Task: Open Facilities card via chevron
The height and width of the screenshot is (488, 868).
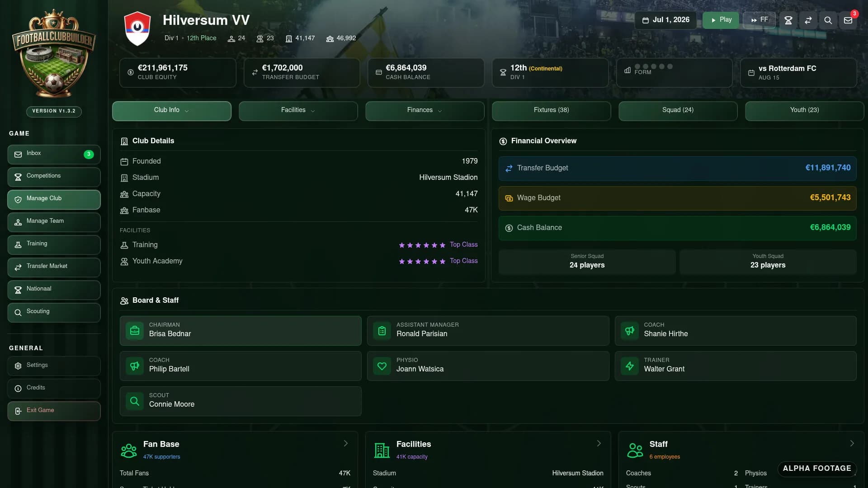Action: coord(599,444)
